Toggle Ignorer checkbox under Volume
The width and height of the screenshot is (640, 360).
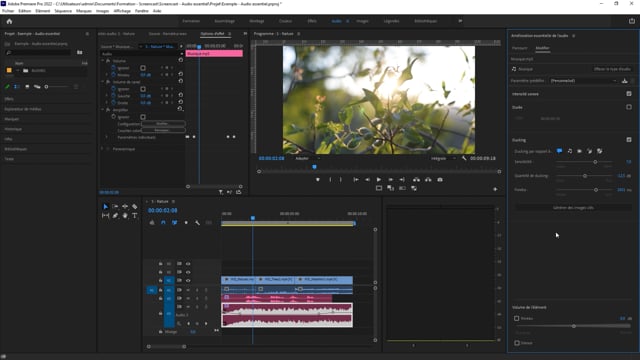click(143, 68)
